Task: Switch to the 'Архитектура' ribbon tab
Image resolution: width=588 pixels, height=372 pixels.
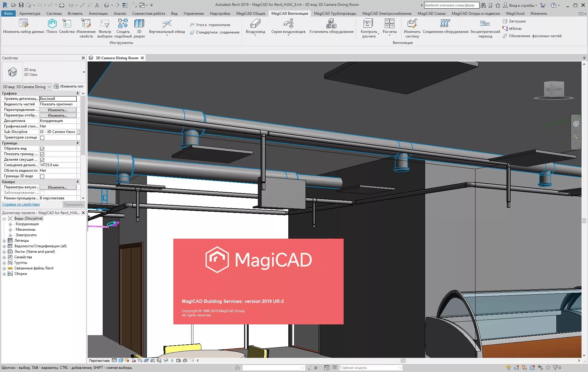Action: point(30,14)
